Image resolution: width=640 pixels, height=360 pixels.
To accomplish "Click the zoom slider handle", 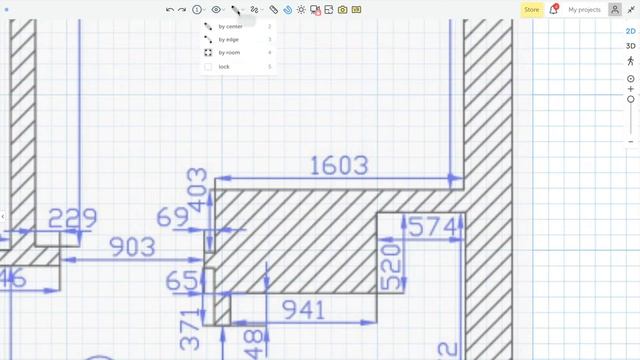I will [x=631, y=99].
